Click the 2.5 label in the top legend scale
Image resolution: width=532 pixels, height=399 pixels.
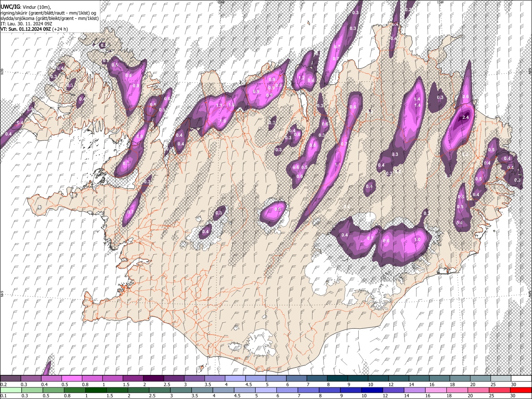tap(167, 384)
